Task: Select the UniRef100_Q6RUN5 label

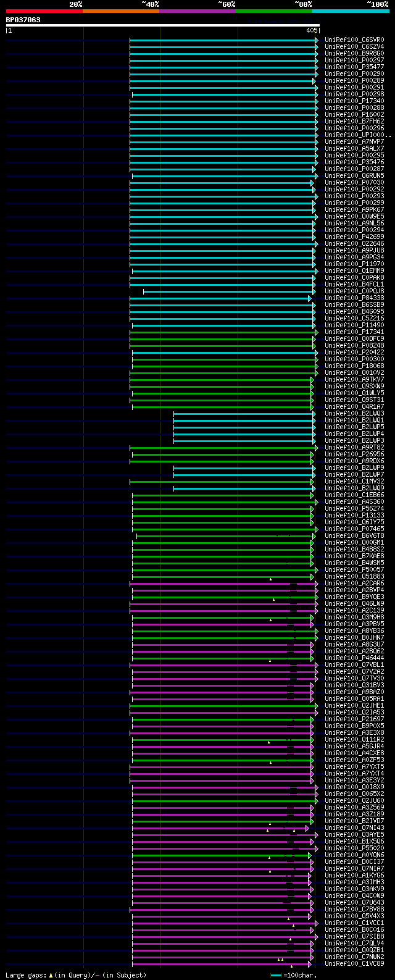Action: [354, 175]
